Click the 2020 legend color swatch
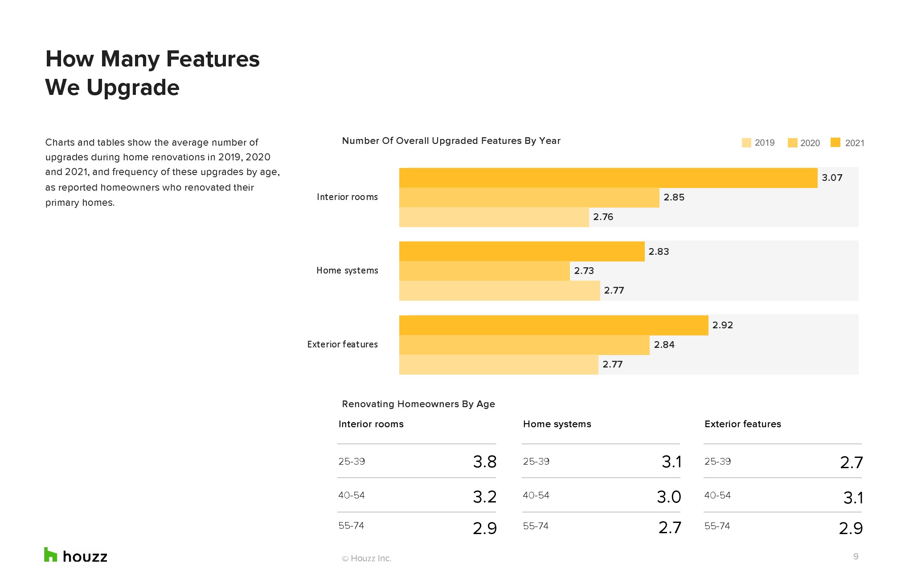Image resolution: width=909 pixels, height=588 pixels. (x=792, y=143)
